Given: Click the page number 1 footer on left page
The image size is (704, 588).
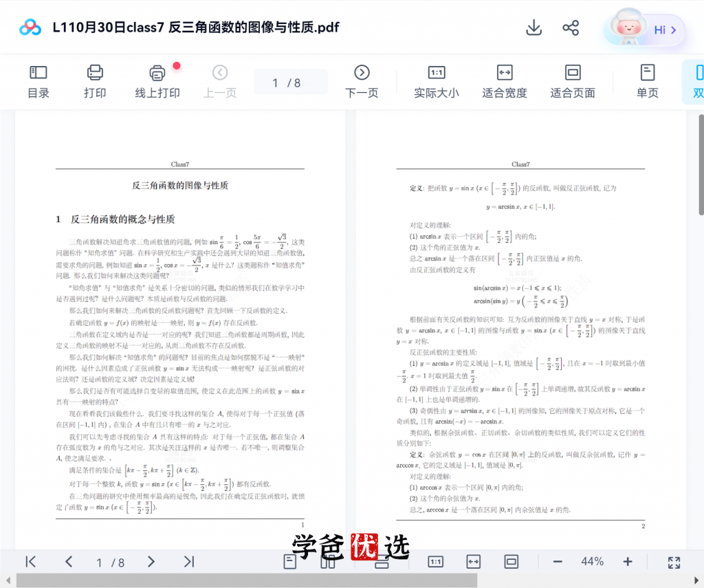Looking at the screenshot, I should click(x=302, y=525).
